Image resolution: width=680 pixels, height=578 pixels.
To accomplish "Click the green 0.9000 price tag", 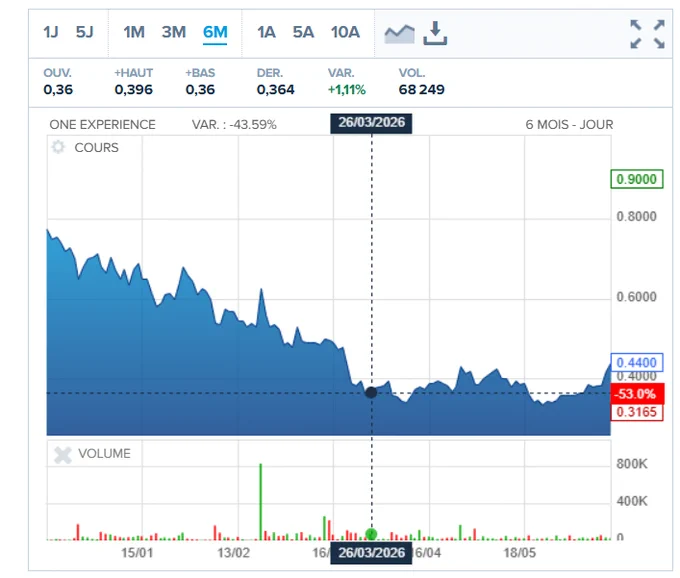I will coord(637,179).
